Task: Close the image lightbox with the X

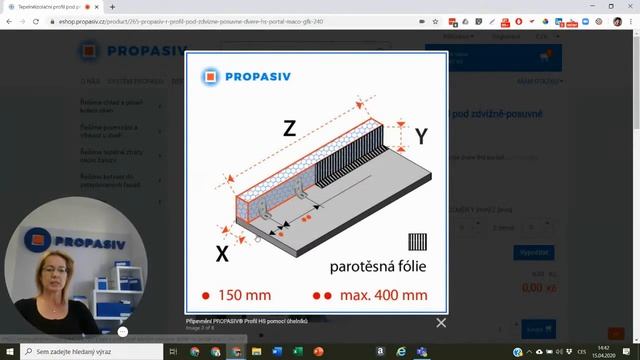Action: coord(441,323)
